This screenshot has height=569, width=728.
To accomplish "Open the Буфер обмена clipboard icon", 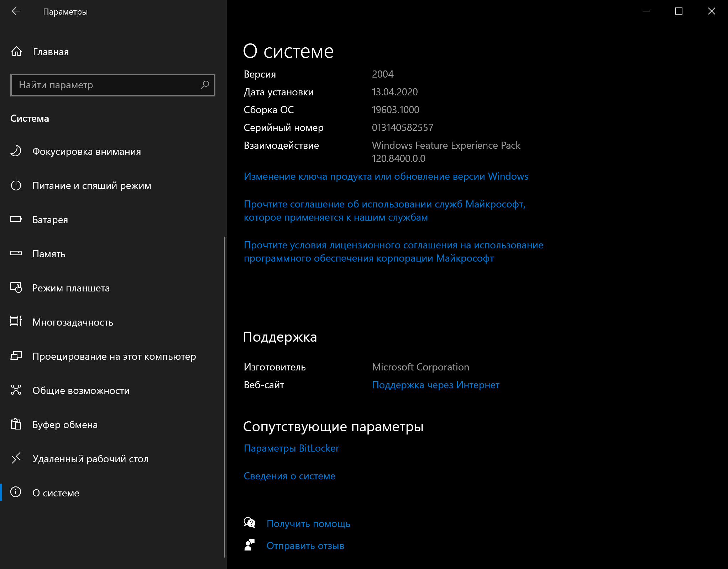I will point(16,424).
